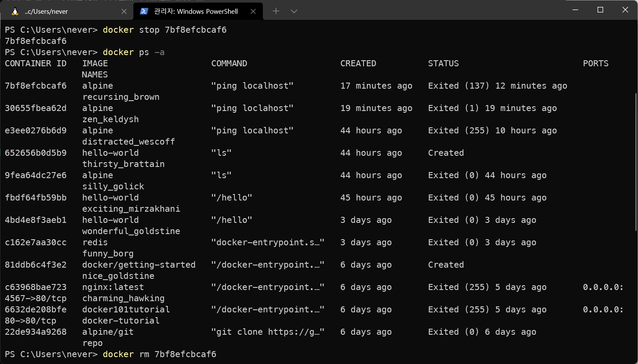The height and width of the screenshot is (364, 638).
Task: Click container ID 30655fbea62d
Action: pos(36,108)
